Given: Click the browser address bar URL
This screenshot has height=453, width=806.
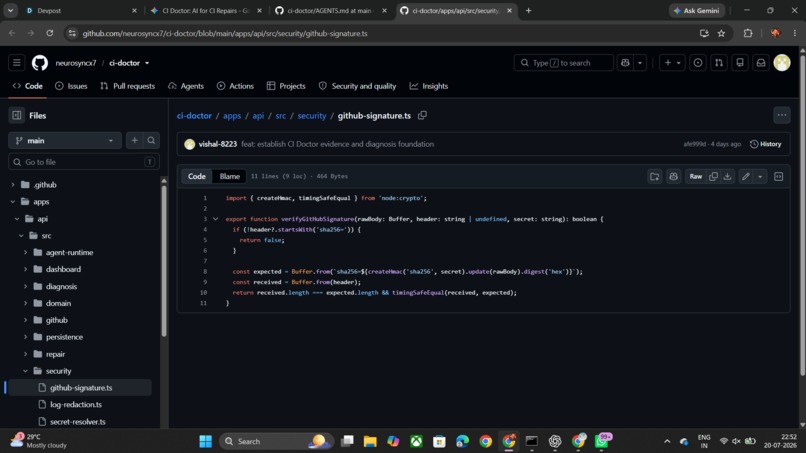Looking at the screenshot, I should click(225, 33).
